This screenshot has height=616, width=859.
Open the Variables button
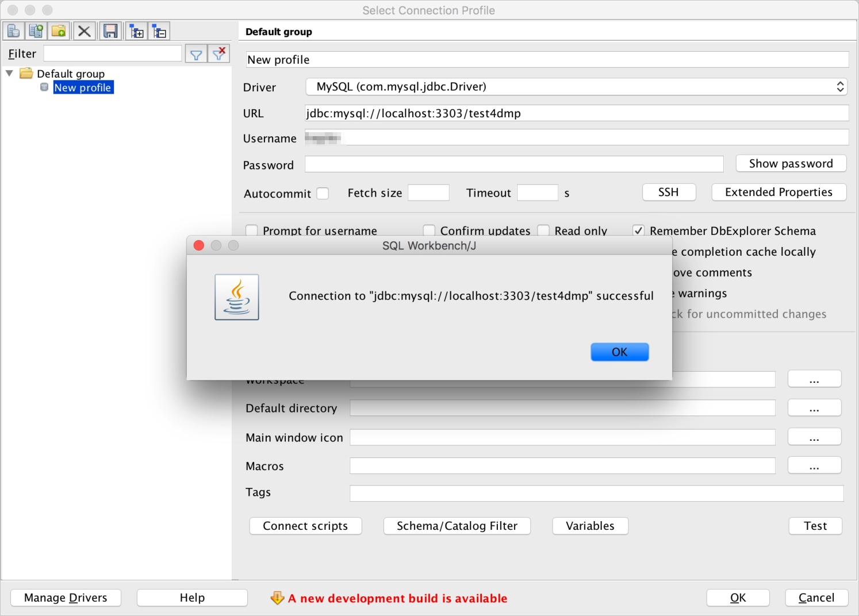[590, 526]
